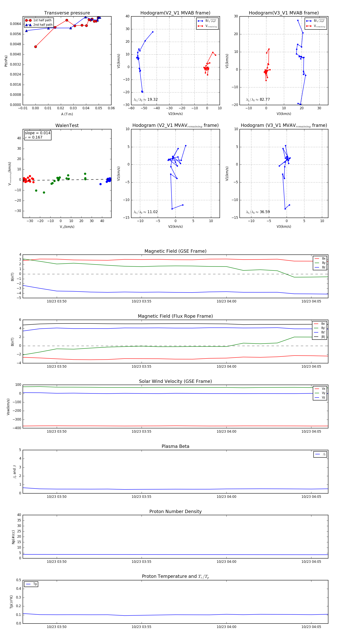Click 'Vremaining' legend entry in V3_V1 MVAB hodogram
Viewport: 351px width, 644px height.
click(316, 26)
